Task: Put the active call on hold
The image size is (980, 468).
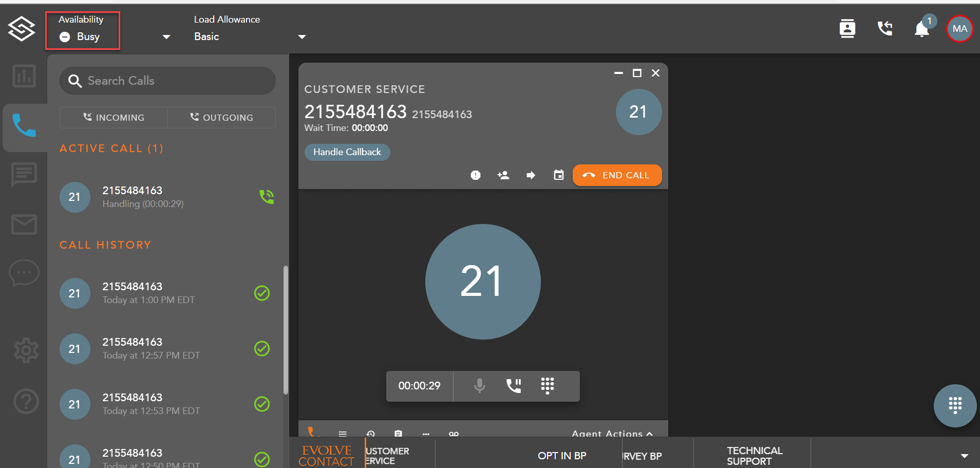Action: point(513,385)
